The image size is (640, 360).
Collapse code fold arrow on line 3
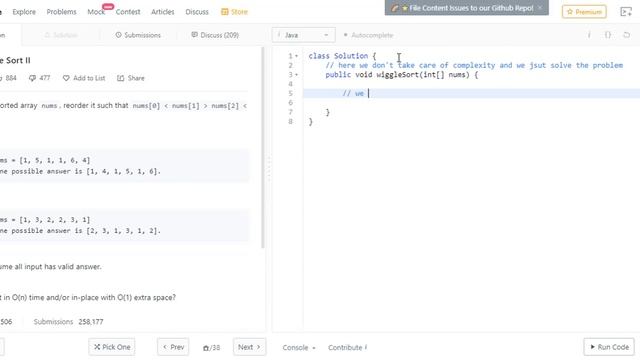pos(297,75)
